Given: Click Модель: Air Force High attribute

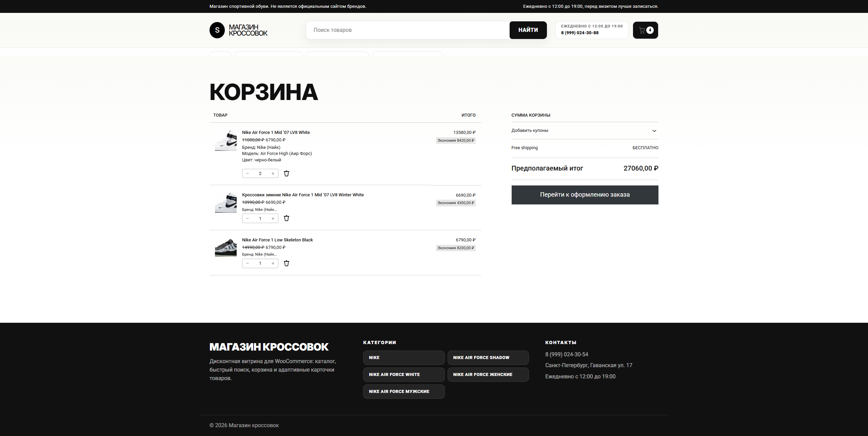Looking at the screenshot, I should 277,154.
